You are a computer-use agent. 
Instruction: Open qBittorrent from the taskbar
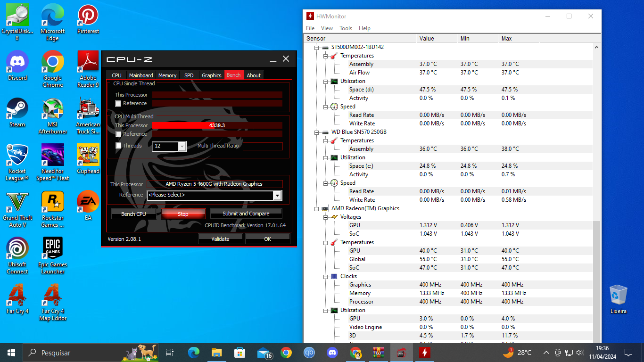coord(309,353)
